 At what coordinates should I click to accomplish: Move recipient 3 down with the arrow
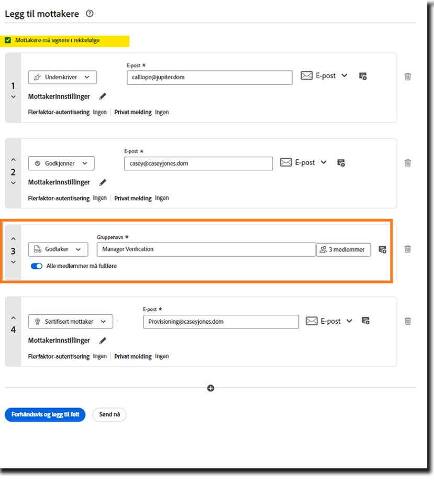[14, 262]
